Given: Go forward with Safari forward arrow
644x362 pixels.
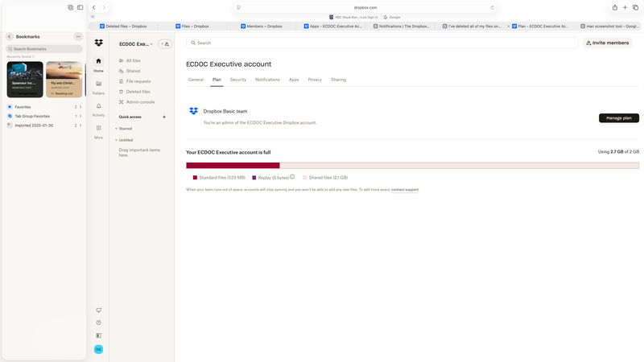Looking at the screenshot, I should tap(104, 7).
